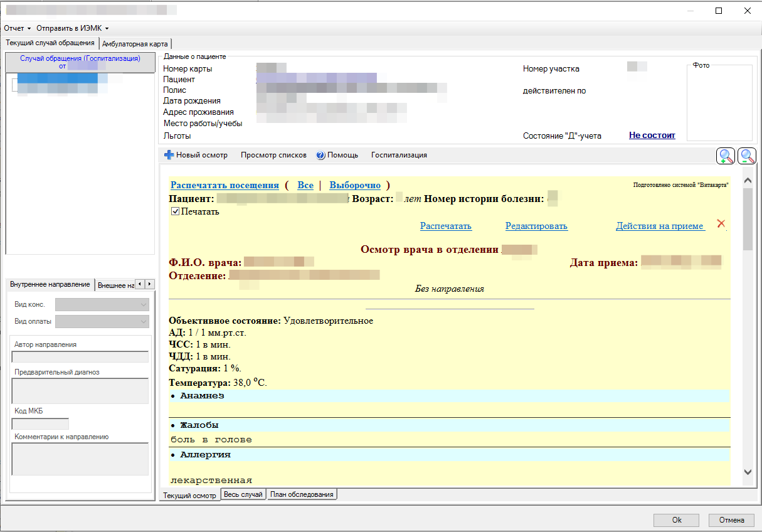This screenshot has height=532, width=762.
Task: Confirm with the Ok button
Action: pyautogui.click(x=676, y=520)
